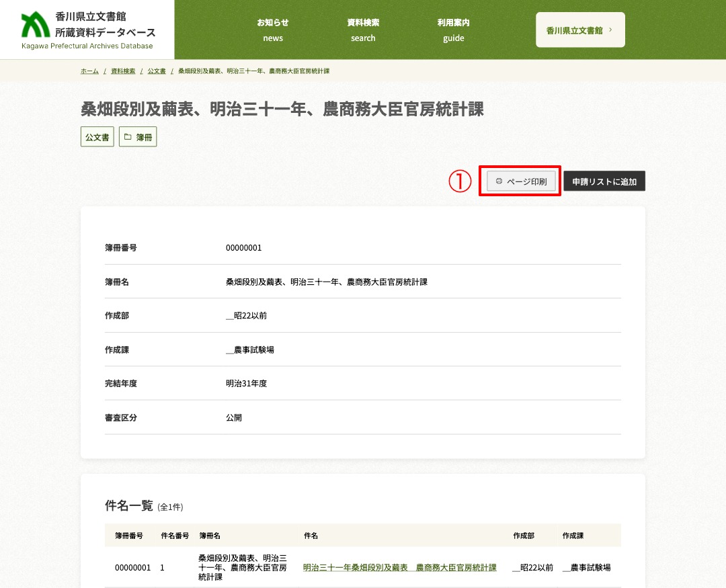The width and height of the screenshot is (726, 588).
Task: Click the printer icon highlighted by red box
Action: pos(498,181)
